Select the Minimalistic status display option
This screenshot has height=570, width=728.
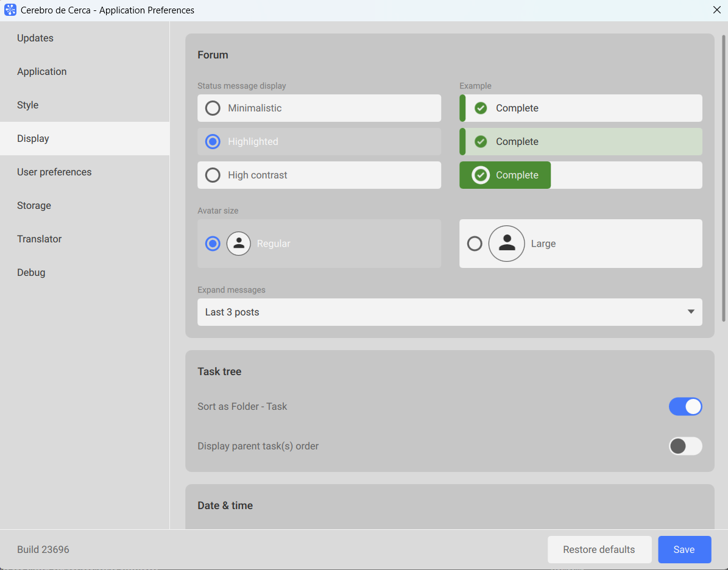(x=213, y=108)
